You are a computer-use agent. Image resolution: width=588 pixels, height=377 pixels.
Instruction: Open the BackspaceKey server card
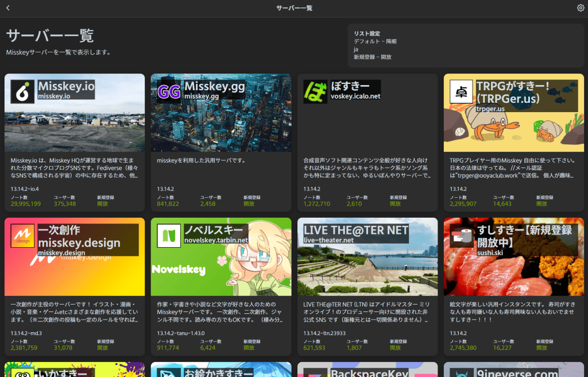pyautogui.click(x=367, y=370)
